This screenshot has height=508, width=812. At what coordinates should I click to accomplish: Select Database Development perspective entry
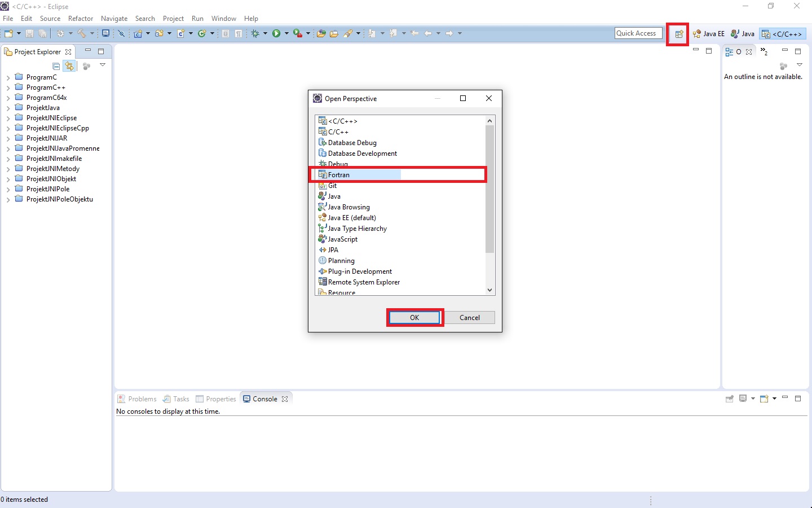tap(358, 154)
